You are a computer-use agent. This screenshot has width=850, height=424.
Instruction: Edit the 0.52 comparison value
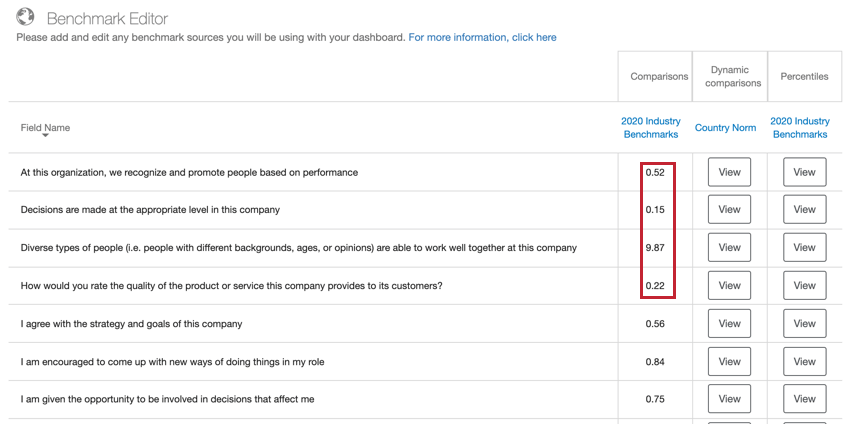coord(655,172)
